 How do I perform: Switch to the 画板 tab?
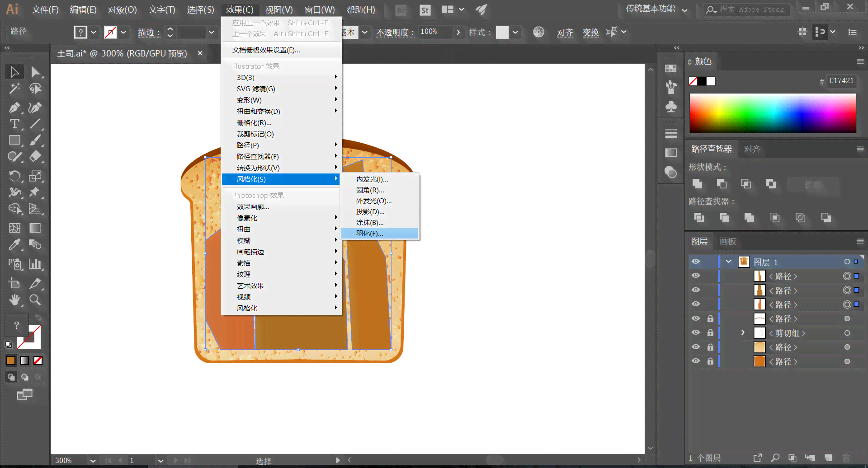(728, 241)
